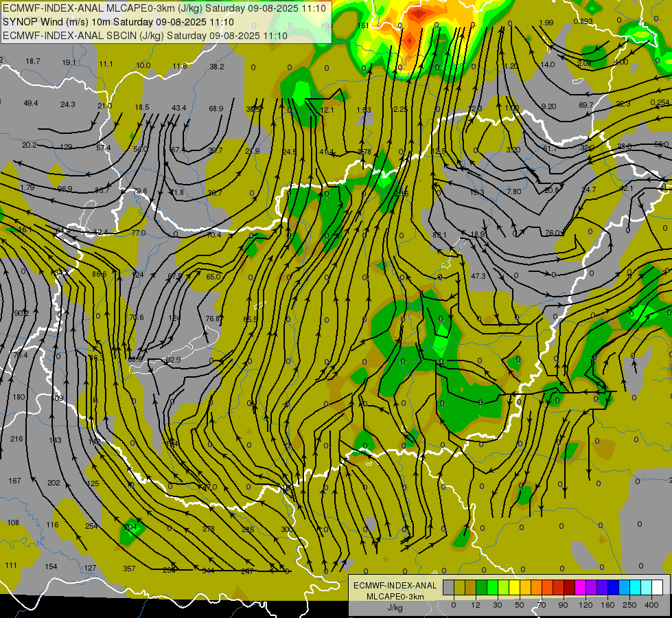Click the map value 12.1

pyautogui.click(x=327, y=111)
